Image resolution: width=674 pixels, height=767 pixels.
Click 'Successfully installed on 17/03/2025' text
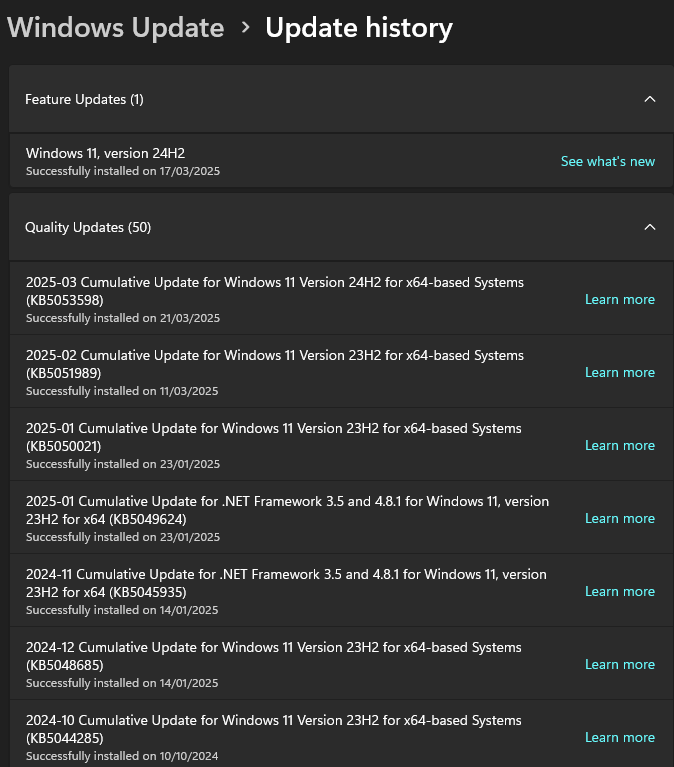pos(123,171)
